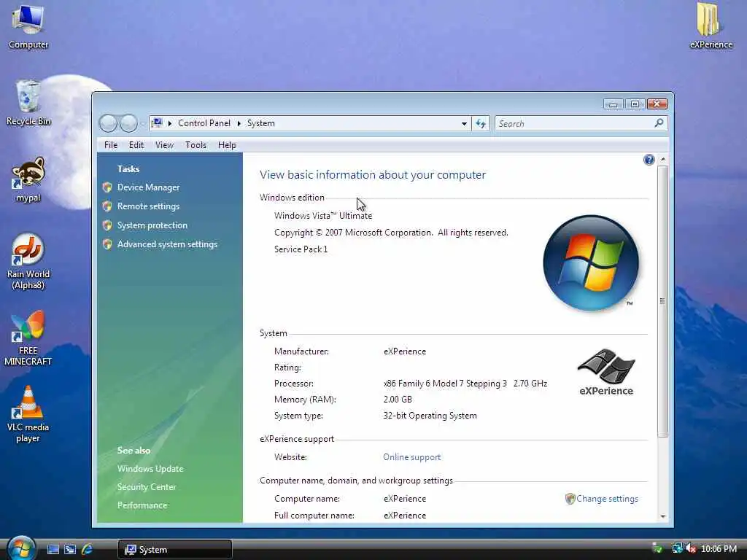Click the Start orb button

pyautogui.click(x=20, y=548)
